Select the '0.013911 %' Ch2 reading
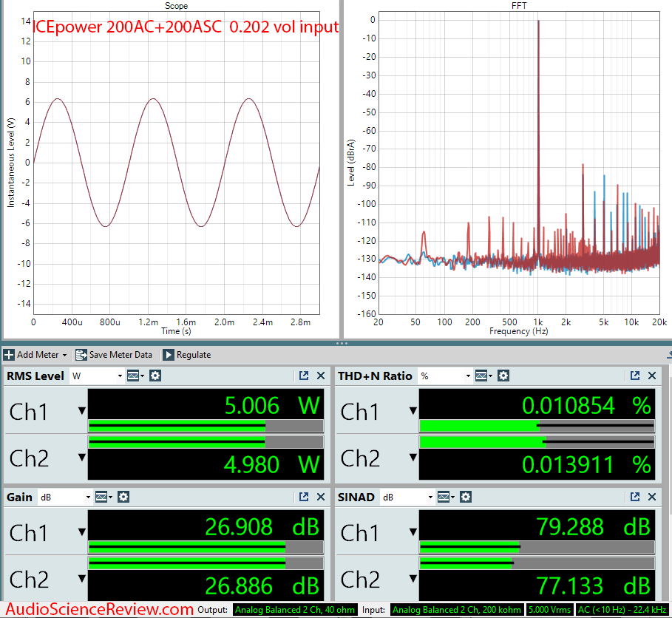The image size is (672, 618). (x=587, y=464)
